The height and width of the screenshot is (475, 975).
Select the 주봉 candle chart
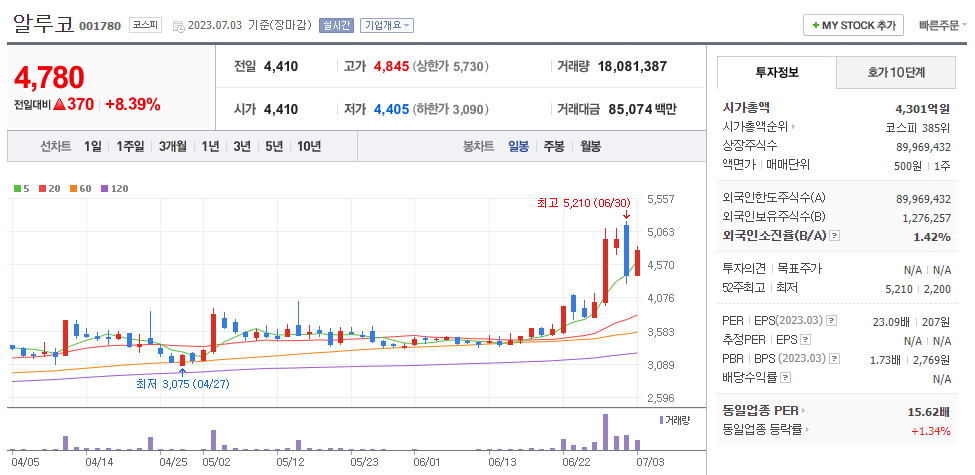(x=554, y=147)
